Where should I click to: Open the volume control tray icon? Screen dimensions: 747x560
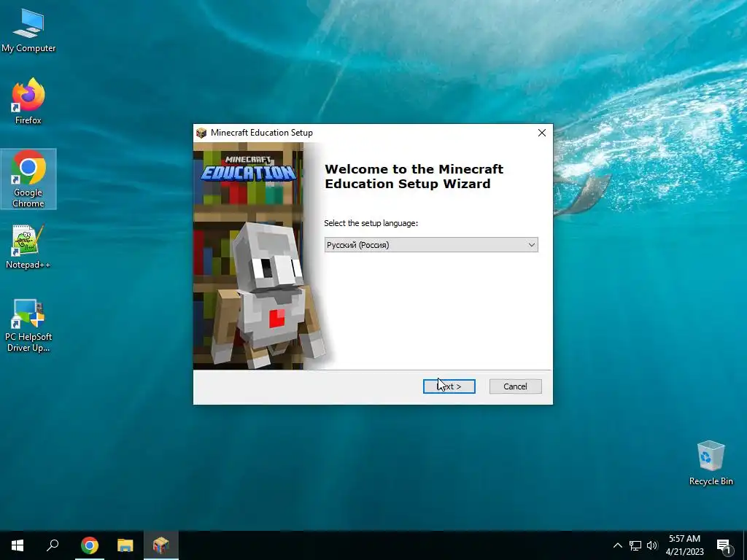[651, 545]
